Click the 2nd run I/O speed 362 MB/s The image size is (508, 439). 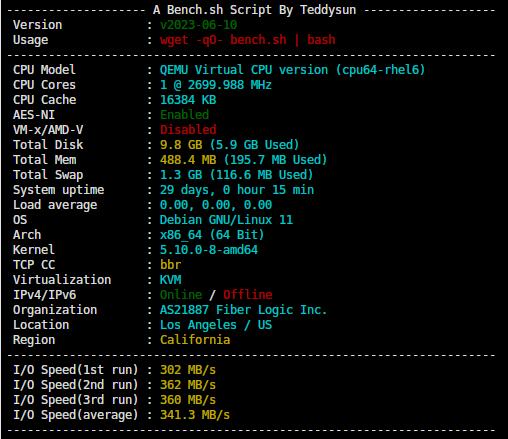pyautogui.click(x=188, y=385)
